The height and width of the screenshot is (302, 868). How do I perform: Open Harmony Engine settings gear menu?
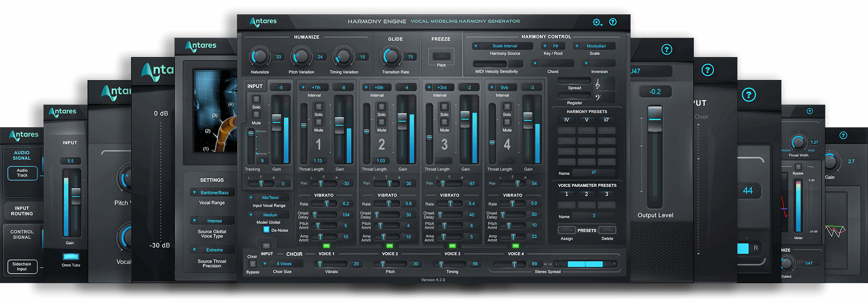(596, 22)
